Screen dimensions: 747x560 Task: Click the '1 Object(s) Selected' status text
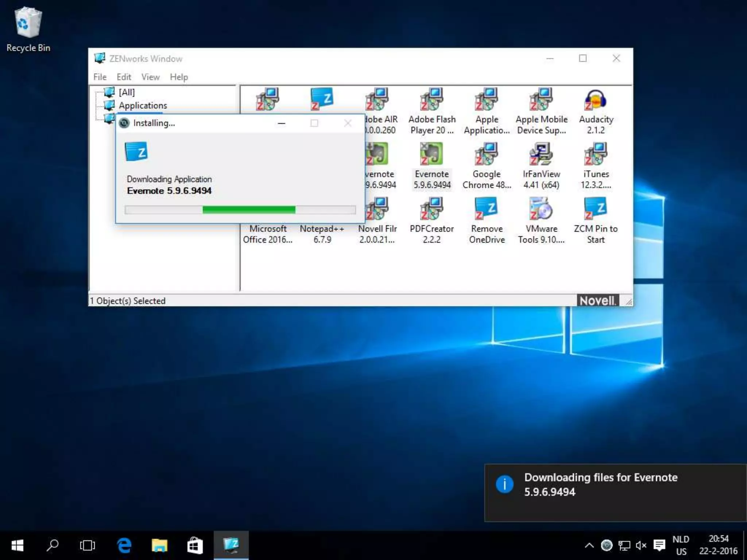(x=128, y=301)
